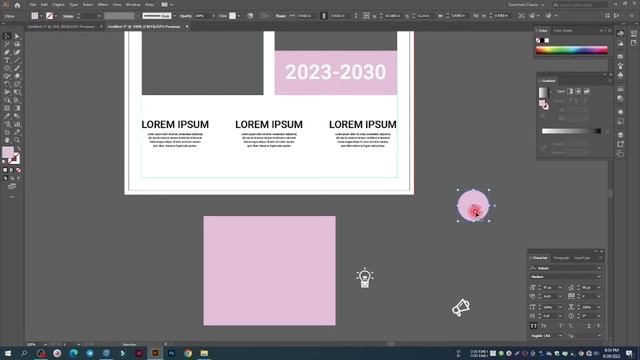Open the File menu
This screenshot has height=360, width=640.
point(33,5)
